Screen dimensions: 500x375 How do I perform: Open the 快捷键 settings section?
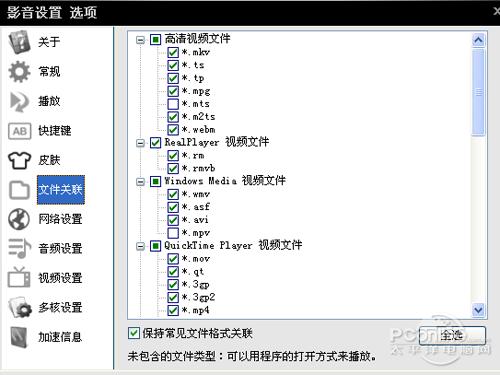[55, 131]
